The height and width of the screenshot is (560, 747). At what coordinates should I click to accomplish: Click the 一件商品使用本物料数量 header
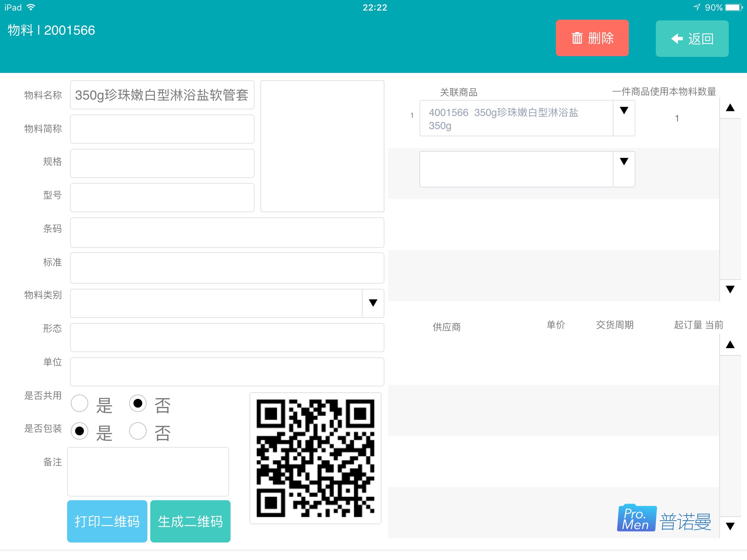[x=664, y=92]
